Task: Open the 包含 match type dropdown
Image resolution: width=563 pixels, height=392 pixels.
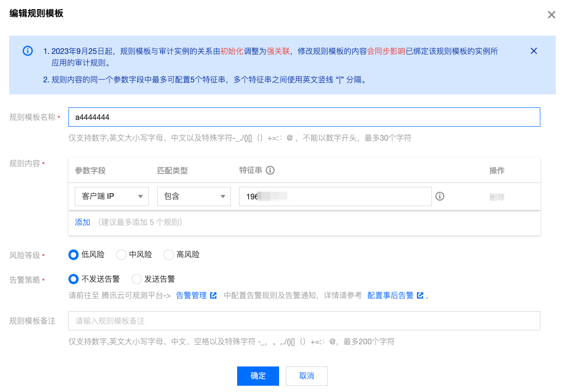Action: point(194,196)
